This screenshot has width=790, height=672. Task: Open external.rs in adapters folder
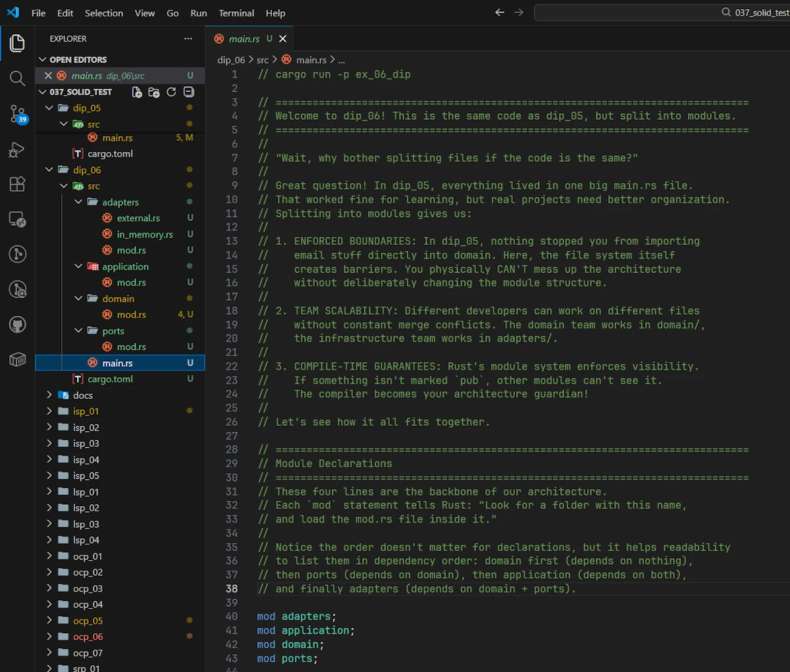pyautogui.click(x=138, y=218)
